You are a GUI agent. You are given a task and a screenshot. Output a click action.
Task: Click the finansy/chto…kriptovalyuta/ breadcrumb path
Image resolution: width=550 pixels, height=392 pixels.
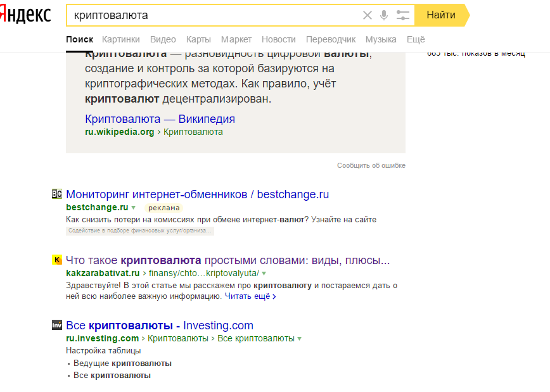click(204, 273)
